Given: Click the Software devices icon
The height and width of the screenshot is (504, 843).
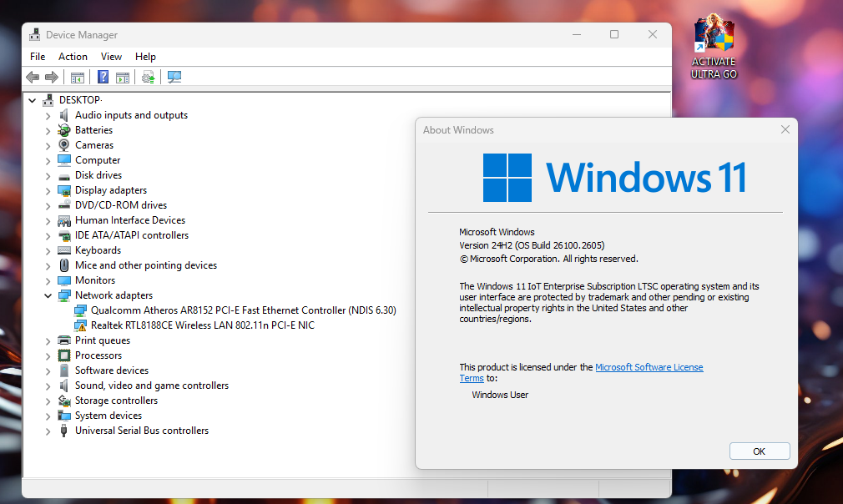Looking at the screenshot, I should coord(64,370).
